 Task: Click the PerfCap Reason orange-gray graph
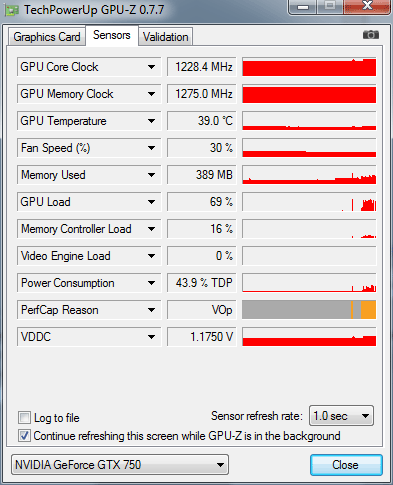[309, 310]
